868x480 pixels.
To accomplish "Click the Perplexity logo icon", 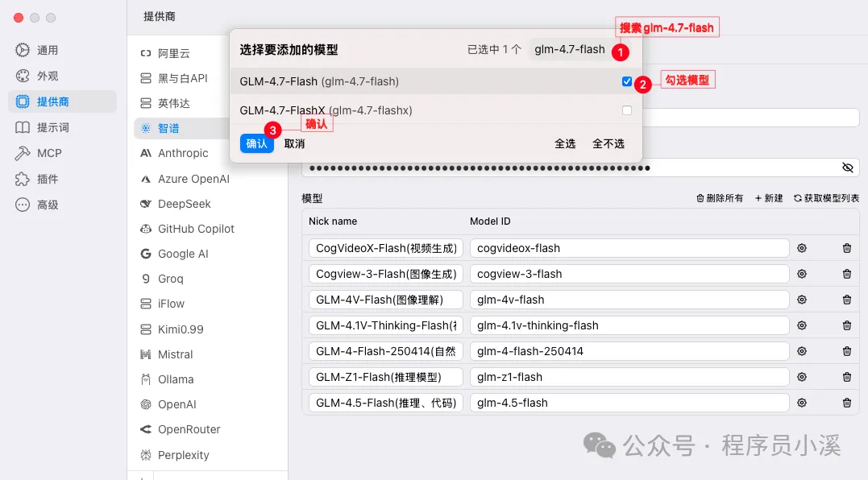I will (x=146, y=454).
